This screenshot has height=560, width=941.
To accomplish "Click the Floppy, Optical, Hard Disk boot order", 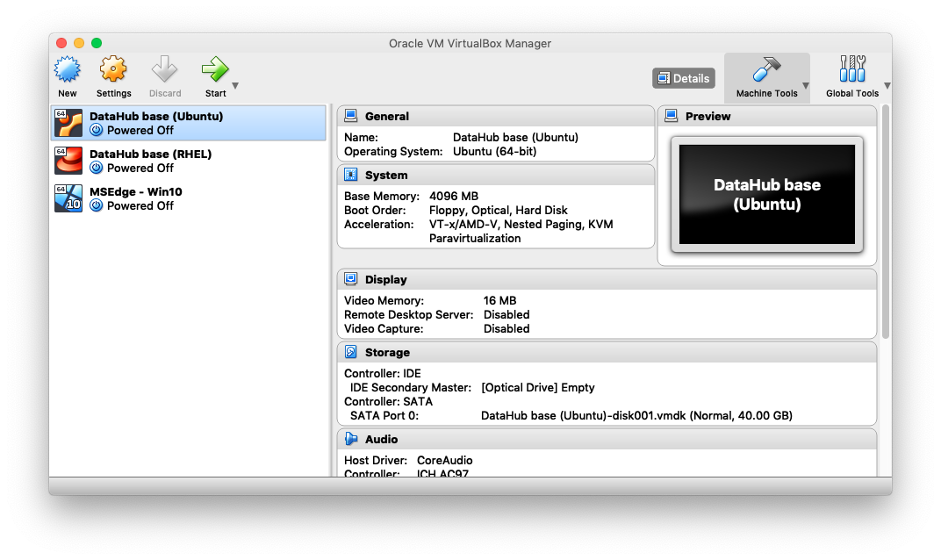I will (x=498, y=210).
